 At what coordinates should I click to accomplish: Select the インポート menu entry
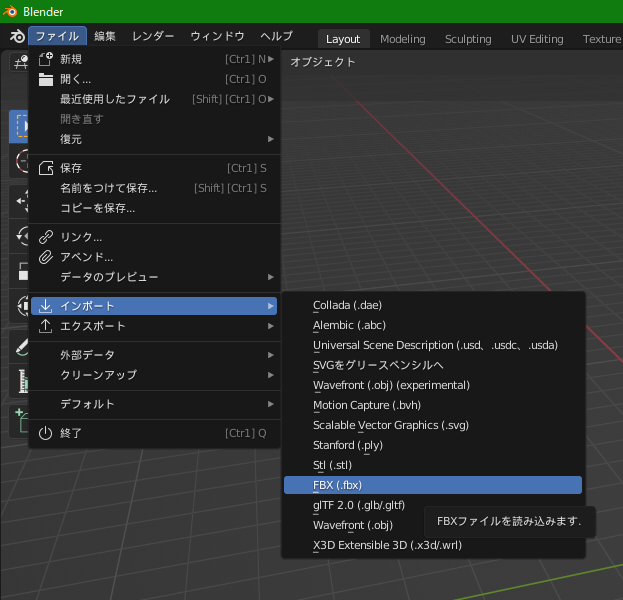click(154, 306)
